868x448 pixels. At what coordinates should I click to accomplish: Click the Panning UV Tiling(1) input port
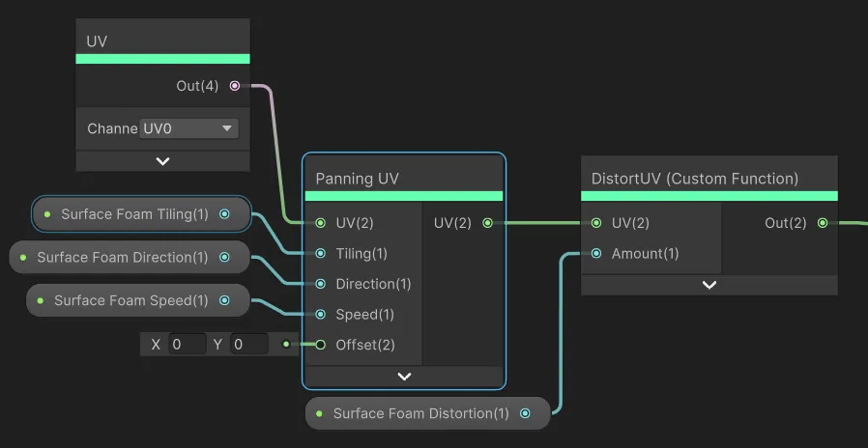321,253
